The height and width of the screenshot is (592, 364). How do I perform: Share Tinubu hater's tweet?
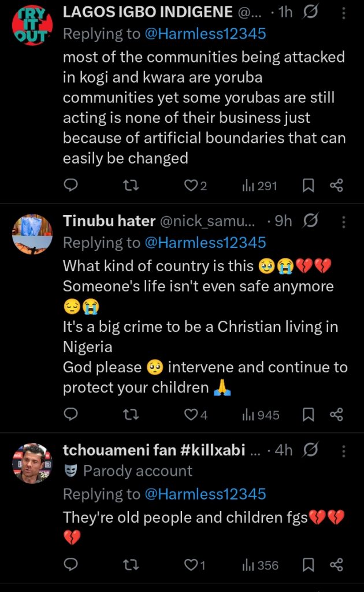tap(336, 415)
